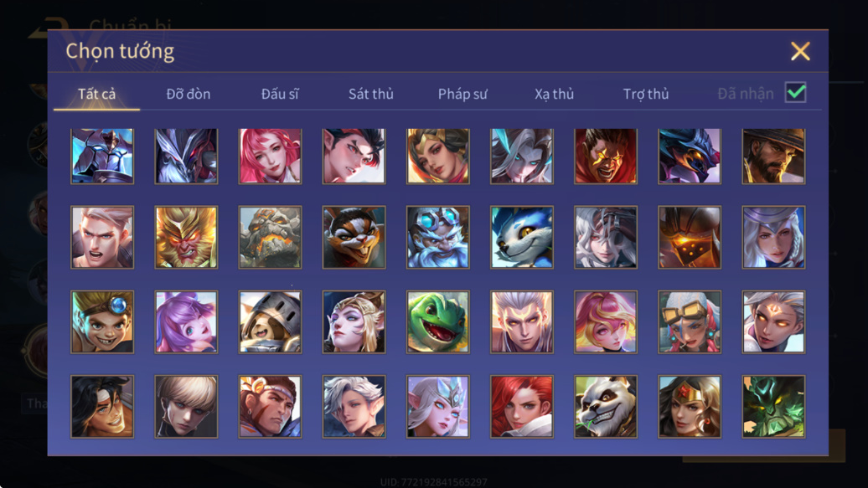Close the Chọn tướng dialog
Viewport: 868px width, 488px height.
click(800, 51)
